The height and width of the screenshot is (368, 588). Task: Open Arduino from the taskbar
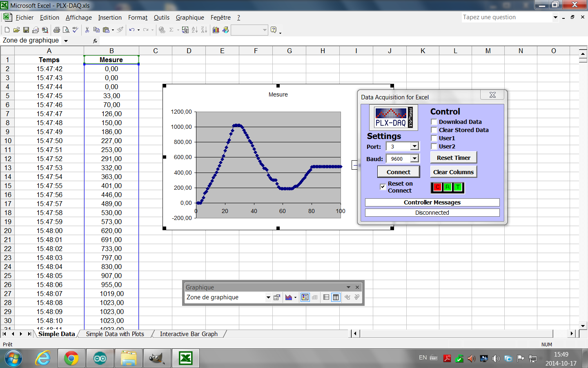tap(100, 359)
